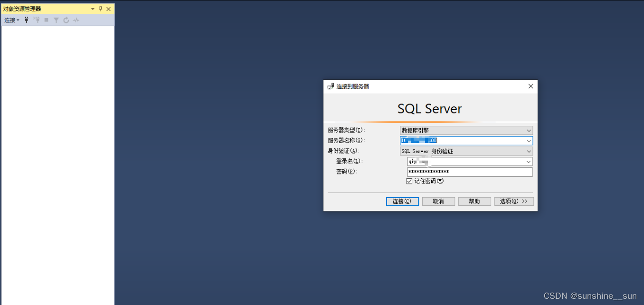The width and height of the screenshot is (644, 305).
Task: Click the 选项(O) >> button
Action: click(x=514, y=201)
